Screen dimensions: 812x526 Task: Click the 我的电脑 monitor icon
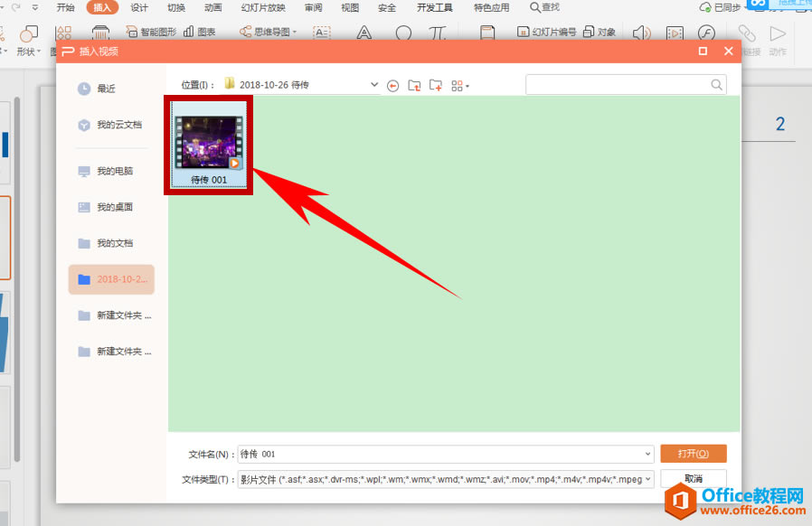click(x=84, y=172)
